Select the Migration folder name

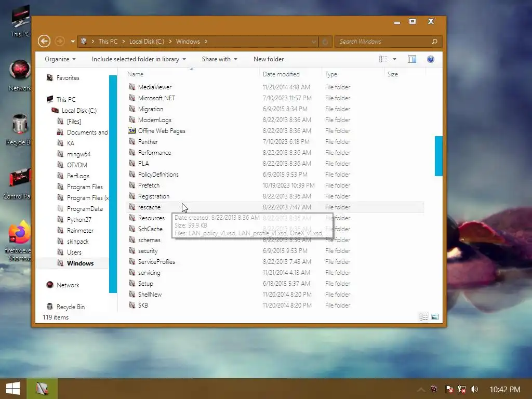[x=150, y=109]
